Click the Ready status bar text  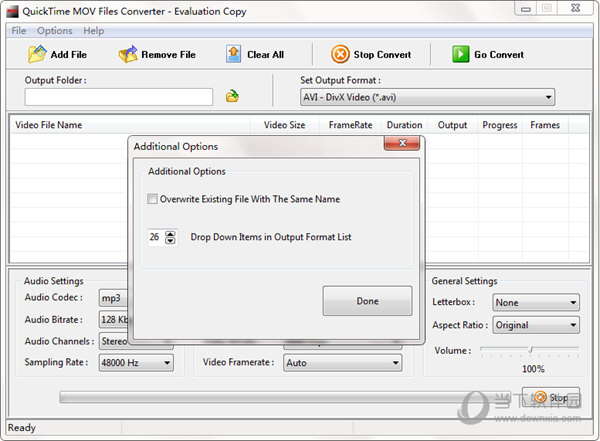[22, 428]
